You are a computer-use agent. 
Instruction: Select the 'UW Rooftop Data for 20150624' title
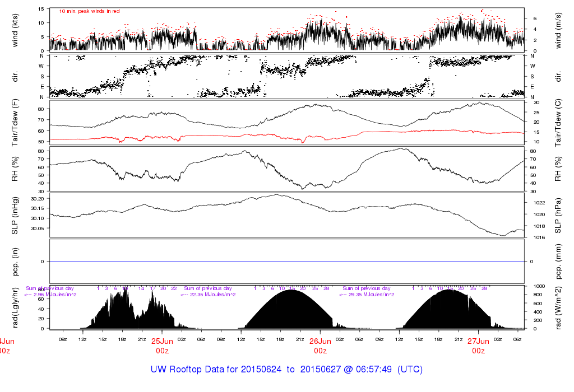tap(216, 369)
